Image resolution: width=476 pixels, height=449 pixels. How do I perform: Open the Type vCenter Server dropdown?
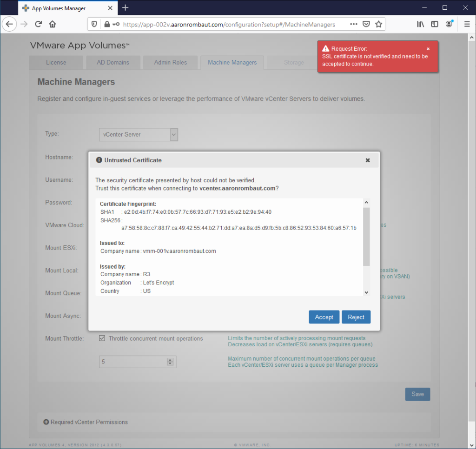pos(139,134)
